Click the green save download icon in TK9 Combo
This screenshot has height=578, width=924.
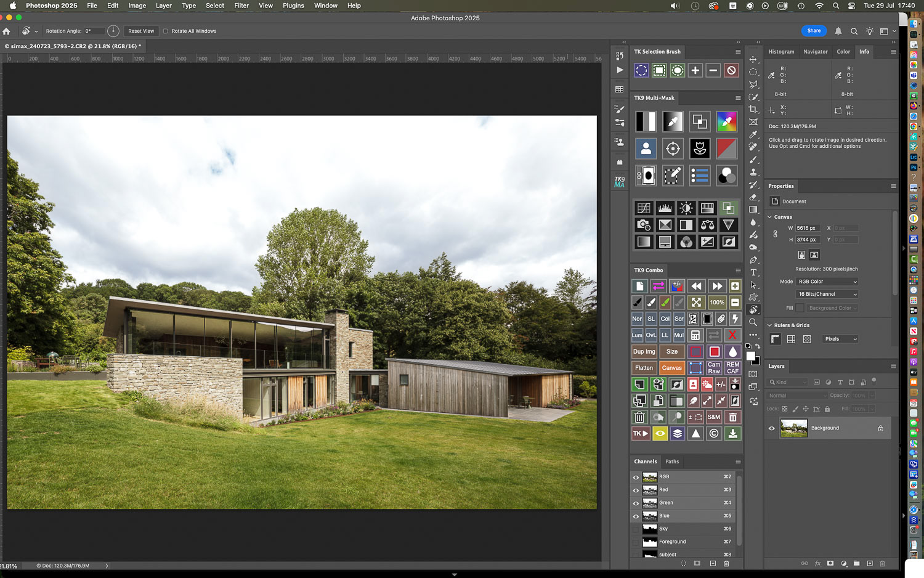(732, 433)
